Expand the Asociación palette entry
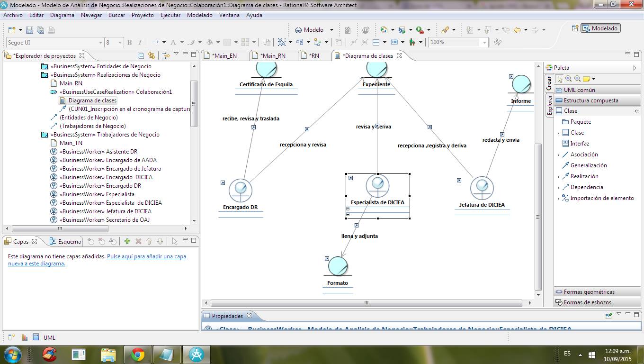Image resolution: width=644 pixels, height=364 pixels. click(558, 155)
